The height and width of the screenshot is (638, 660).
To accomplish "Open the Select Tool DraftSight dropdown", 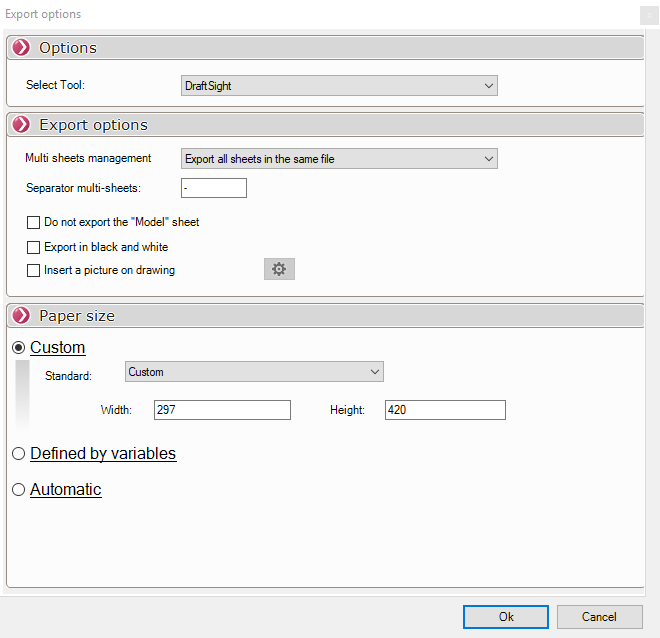I will click(x=339, y=86).
